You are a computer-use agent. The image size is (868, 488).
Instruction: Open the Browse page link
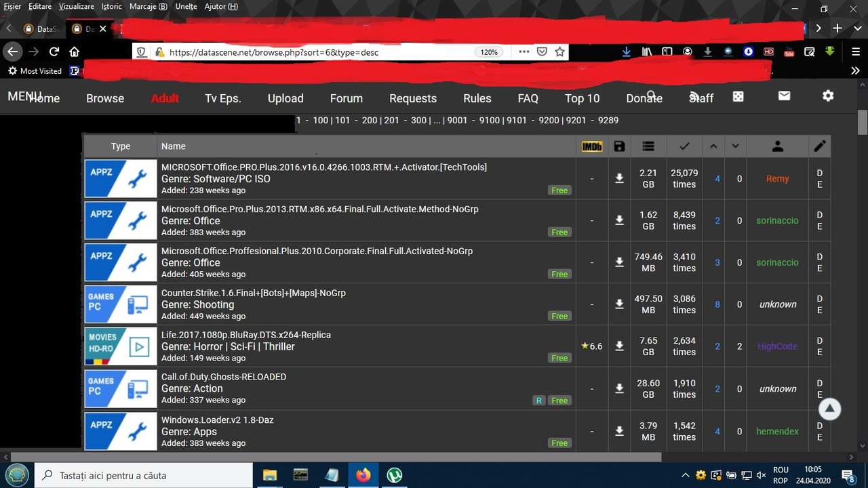click(x=105, y=98)
